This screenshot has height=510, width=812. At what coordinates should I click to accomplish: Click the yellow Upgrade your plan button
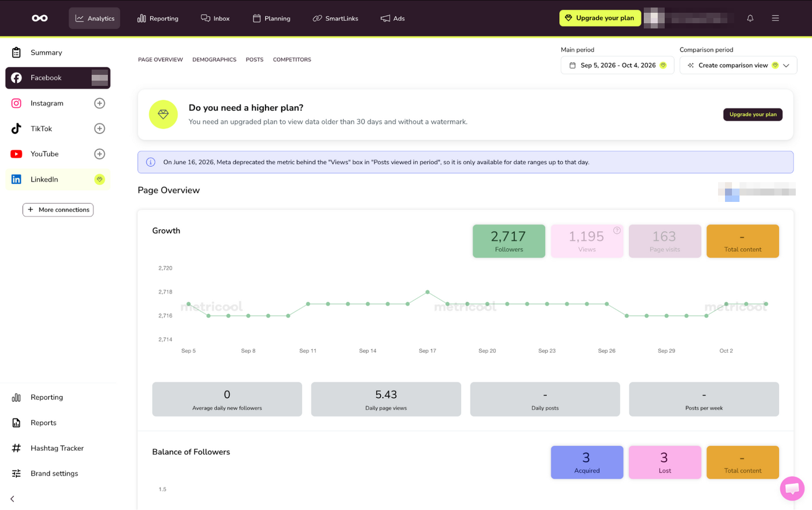tap(600, 18)
